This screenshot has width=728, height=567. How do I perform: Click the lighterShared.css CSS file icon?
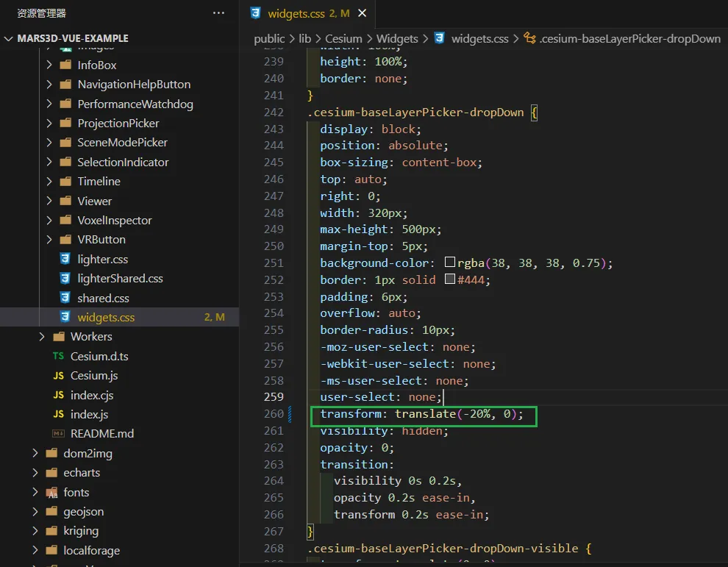coord(65,278)
